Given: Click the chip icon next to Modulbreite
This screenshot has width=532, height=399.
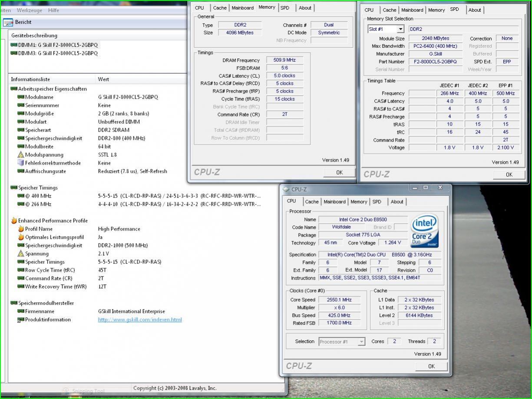Looking at the screenshot, I should (x=21, y=147).
